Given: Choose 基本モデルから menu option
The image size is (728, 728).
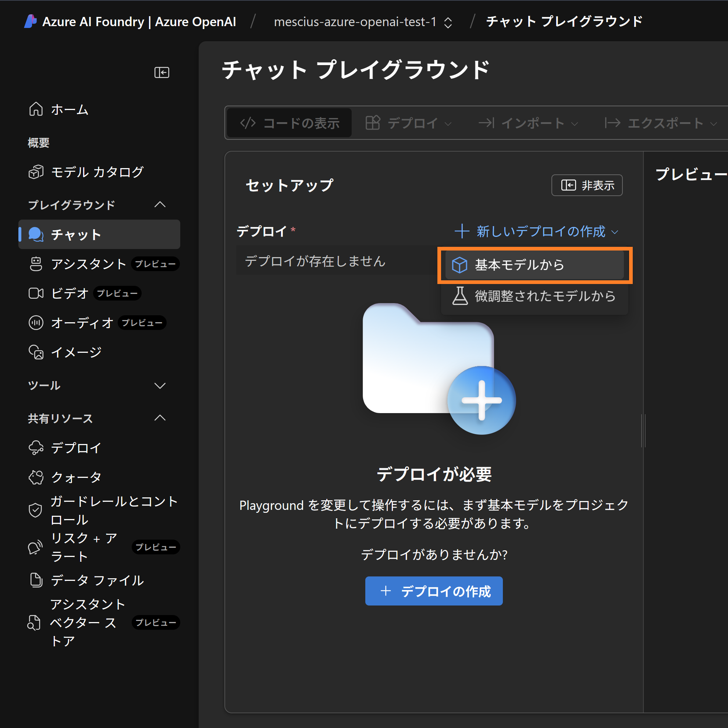Looking at the screenshot, I should tap(534, 265).
